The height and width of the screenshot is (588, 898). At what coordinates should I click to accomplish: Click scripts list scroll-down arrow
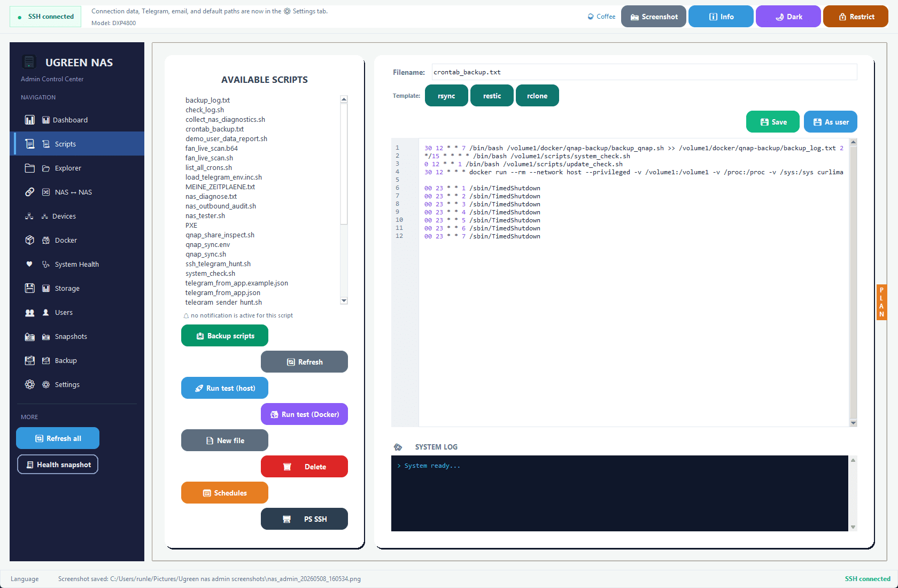click(x=344, y=300)
